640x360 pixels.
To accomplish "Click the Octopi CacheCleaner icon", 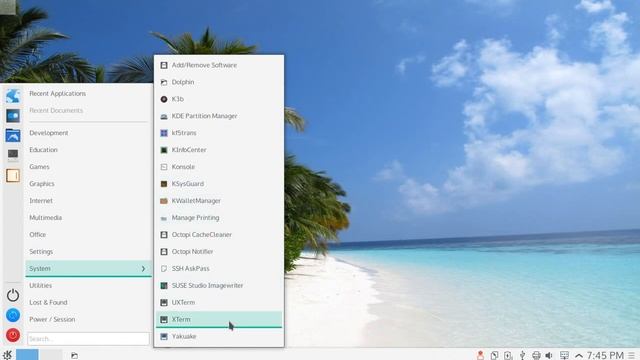I will point(164,235).
